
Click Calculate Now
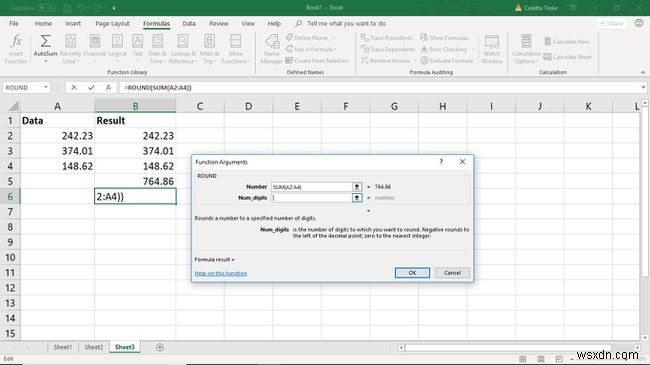567,41
